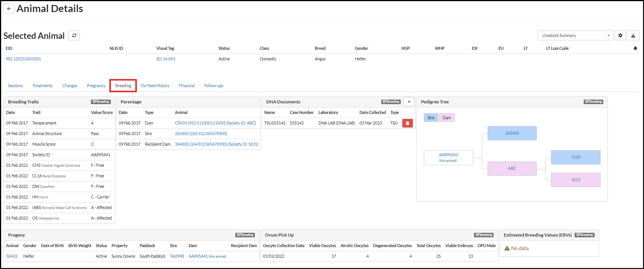Click the notification bell icon
This screenshot has width=644, height=269.
pyautogui.click(x=635, y=48)
